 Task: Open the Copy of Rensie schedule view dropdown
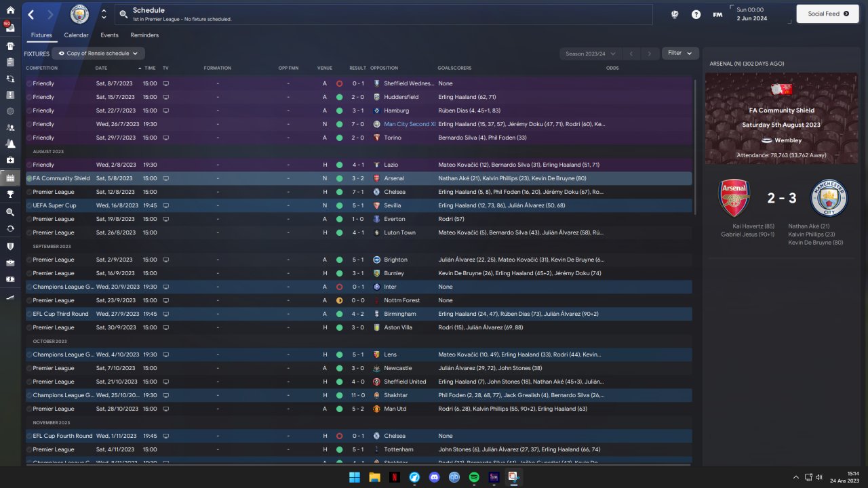(x=98, y=54)
